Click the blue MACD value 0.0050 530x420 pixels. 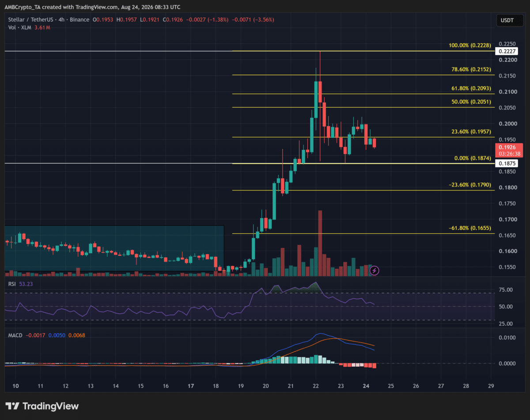57,335
